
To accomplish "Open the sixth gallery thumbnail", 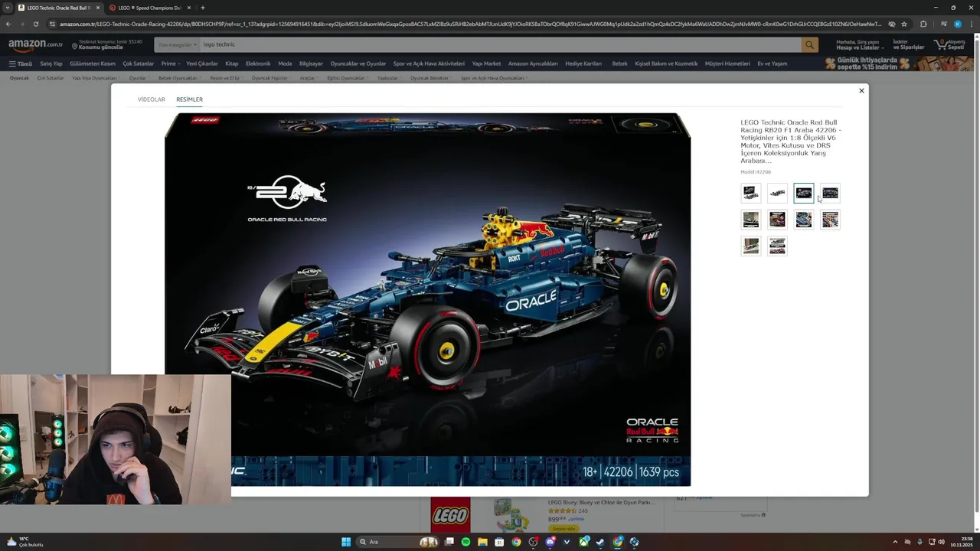I will (777, 220).
